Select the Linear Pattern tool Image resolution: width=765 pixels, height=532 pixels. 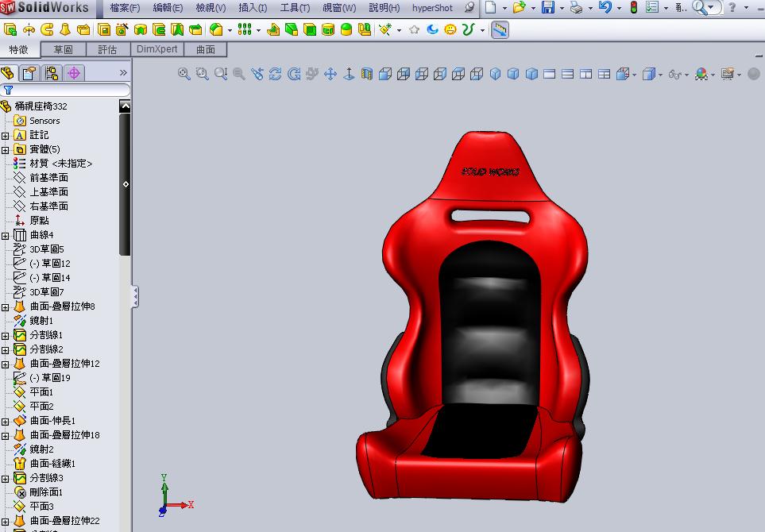coord(245,29)
